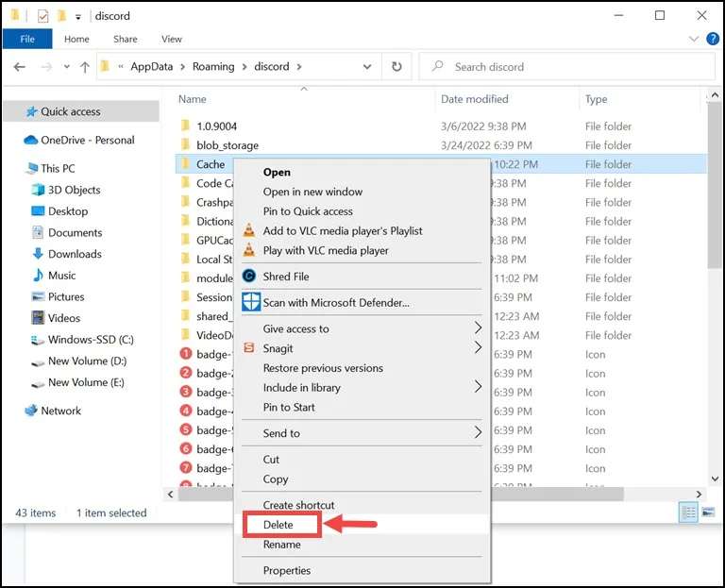Click New folder quick access toolbar icon

point(61,16)
